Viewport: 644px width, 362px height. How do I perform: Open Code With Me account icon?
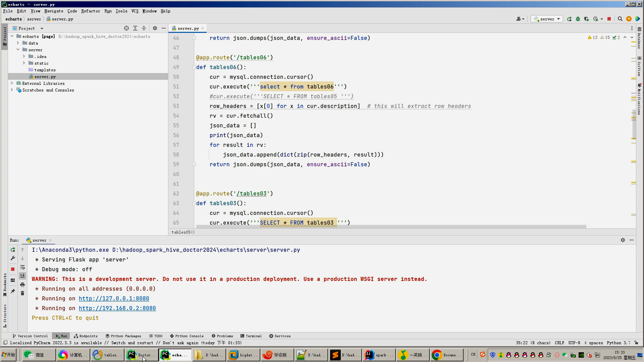[x=520, y=19]
